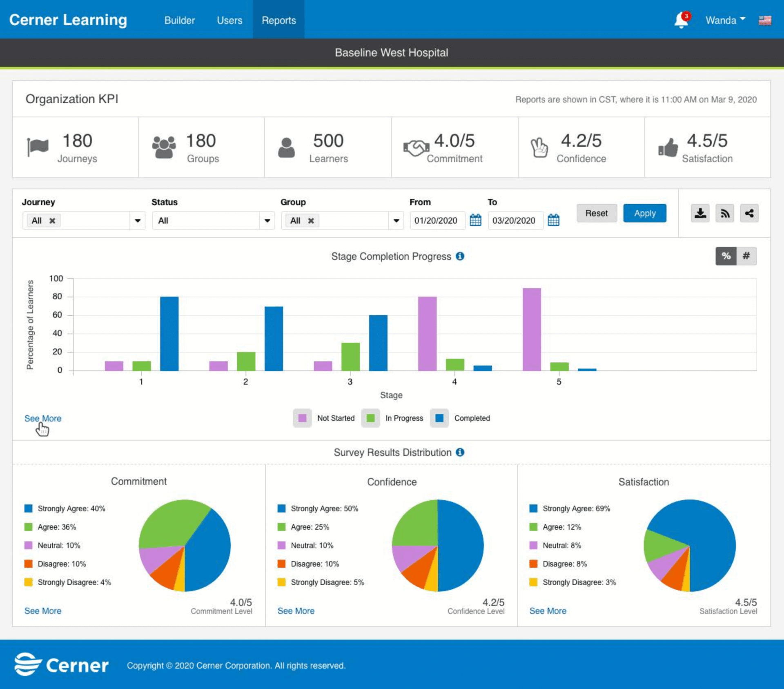This screenshot has width=784, height=689.
Task: Click the Learners person icon
Action: pos(286,147)
